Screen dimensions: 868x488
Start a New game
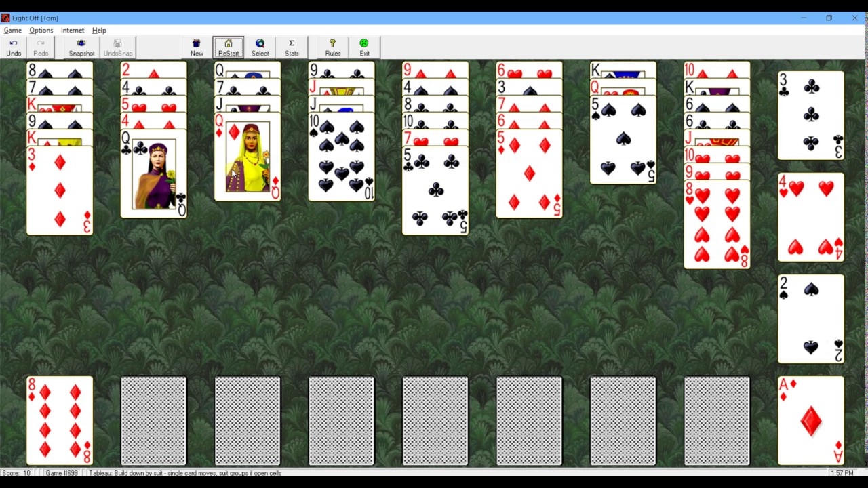click(x=197, y=47)
